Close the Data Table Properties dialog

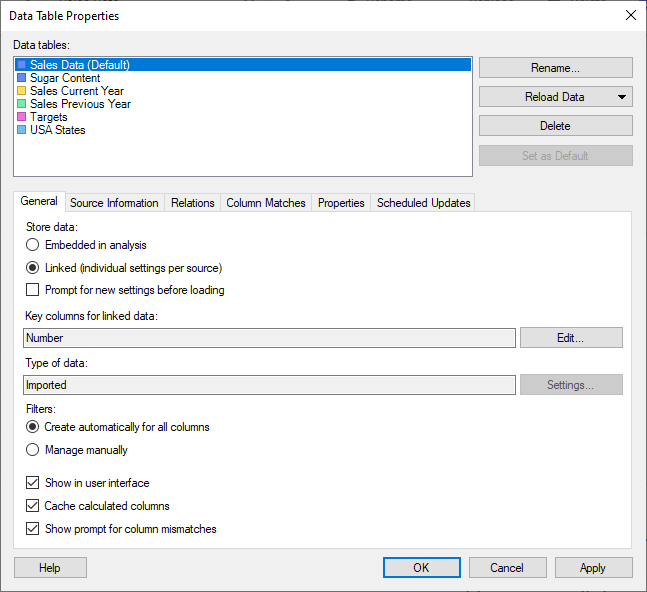coord(630,15)
